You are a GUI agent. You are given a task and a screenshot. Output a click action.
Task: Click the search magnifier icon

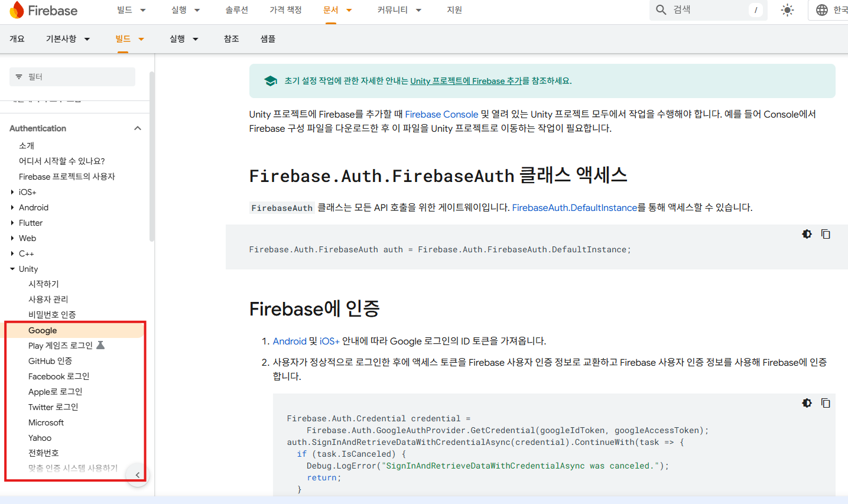[661, 10]
